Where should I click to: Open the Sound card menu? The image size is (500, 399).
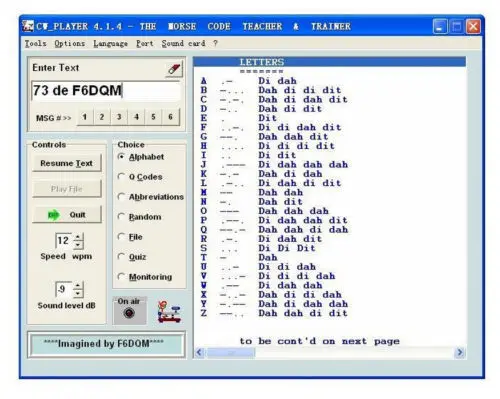[183, 43]
